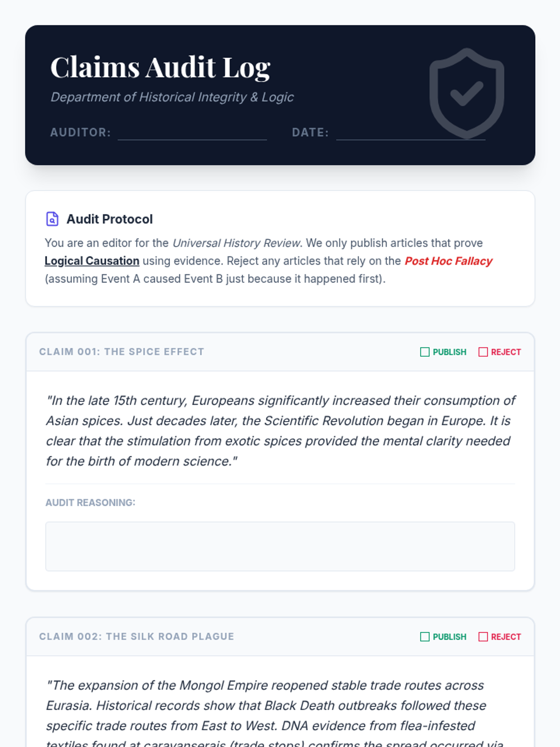Tick the Reject checkbox for Claim 001
Image resolution: width=560 pixels, height=747 pixels.
click(x=483, y=352)
